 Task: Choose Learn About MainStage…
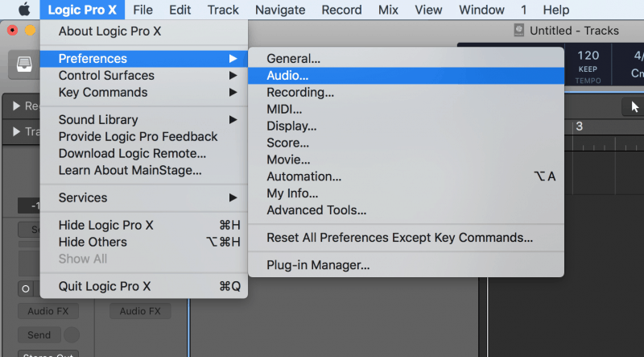tap(144, 170)
